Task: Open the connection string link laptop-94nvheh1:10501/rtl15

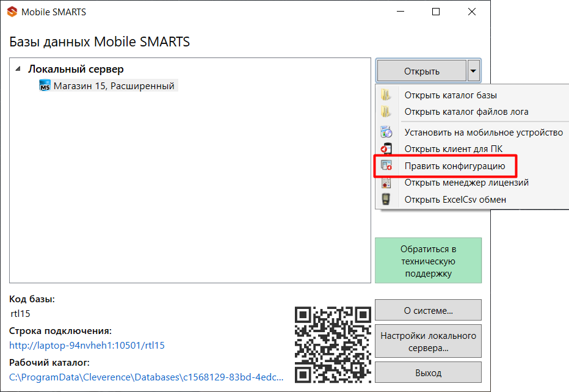Action: pos(87,345)
